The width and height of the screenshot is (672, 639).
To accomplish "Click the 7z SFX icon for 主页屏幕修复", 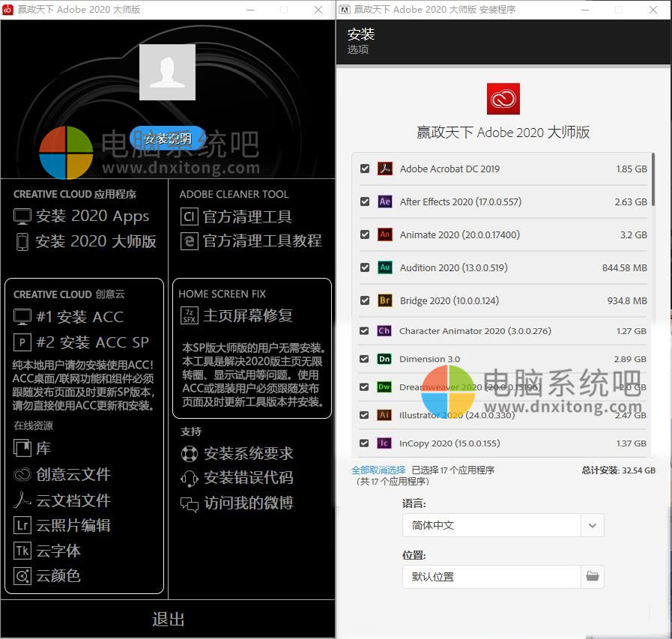I will pyautogui.click(x=189, y=316).
